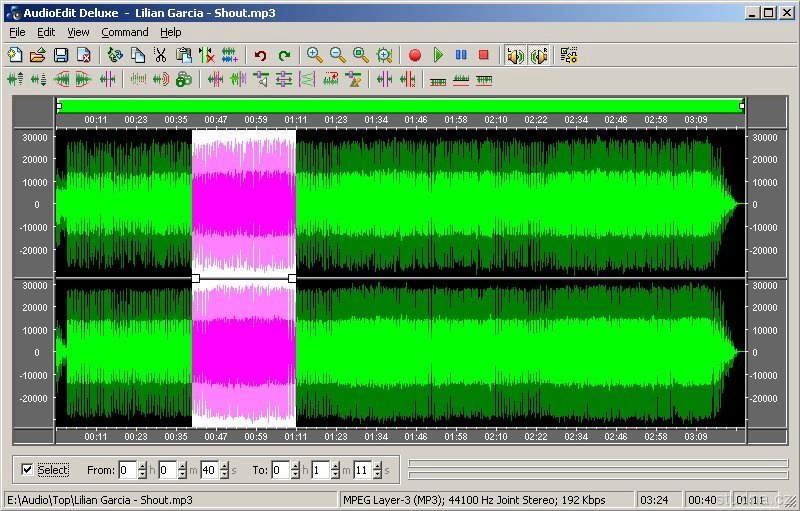Pause playback with the blue pause icon
The height and width of the screenshot is (511, 800).
coord(461,55)
